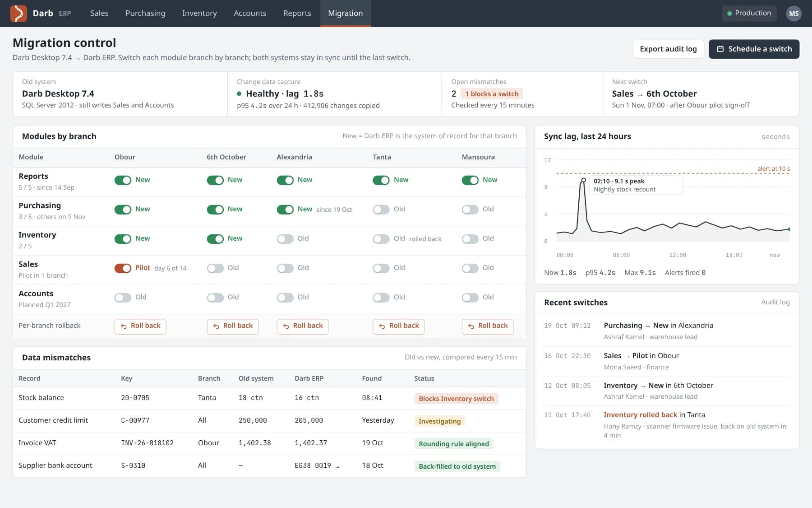Toggle Inventory switch for Alexandria branch

click(x=285, y=239)
